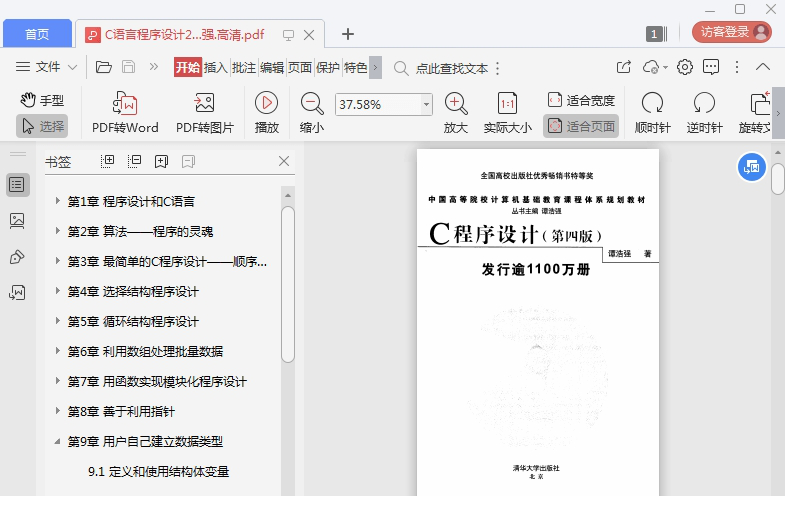Open bookmark 第6章 利用数组处理批量数据
785x515 pixels.
pyautogui.click(x=145, y=351)
